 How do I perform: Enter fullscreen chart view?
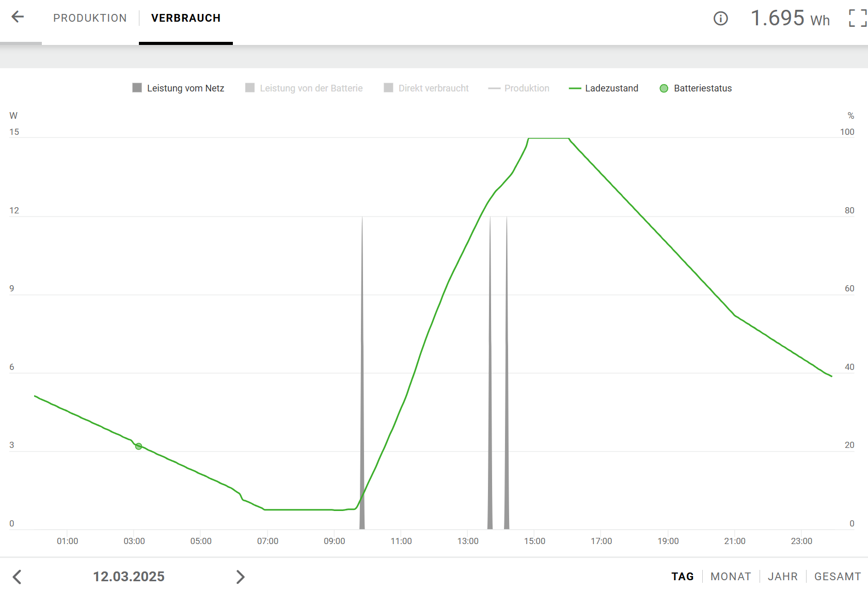[x=857, y=18]
